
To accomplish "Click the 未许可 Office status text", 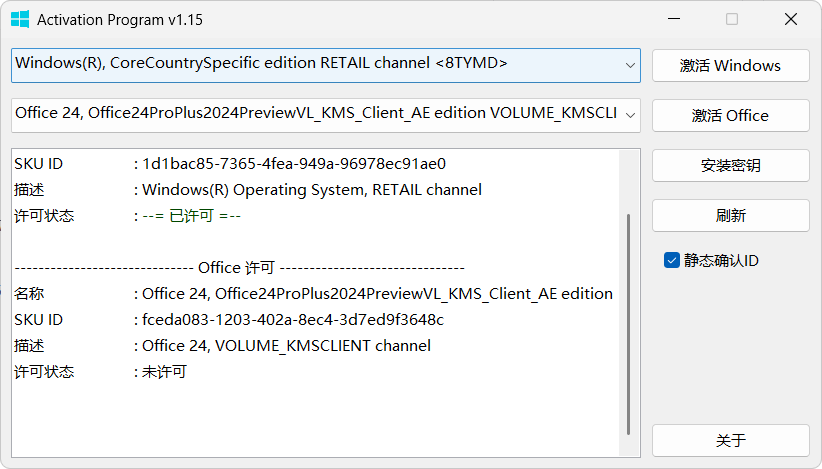I will 164,372.
